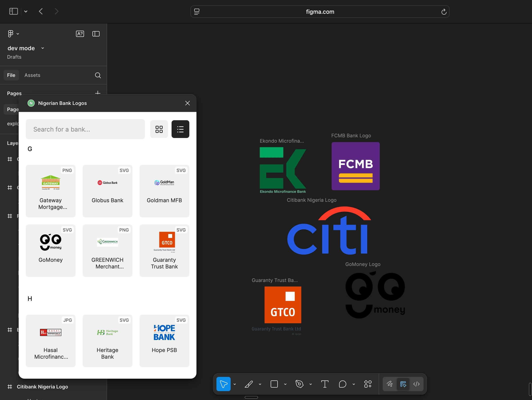The width and height of the screenshot is (532, 400).
Task: Switch to Draw mode icon
Action: coord(390,384)
